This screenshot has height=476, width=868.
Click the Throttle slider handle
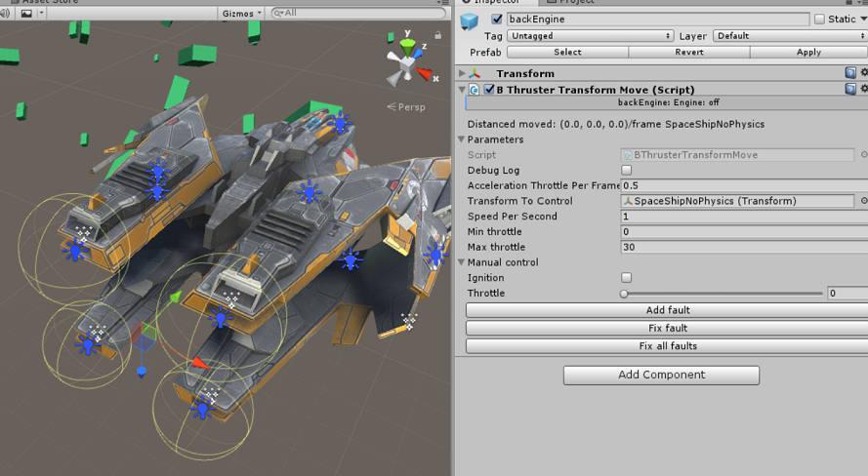pyautogui.click(x=624, y=294)
